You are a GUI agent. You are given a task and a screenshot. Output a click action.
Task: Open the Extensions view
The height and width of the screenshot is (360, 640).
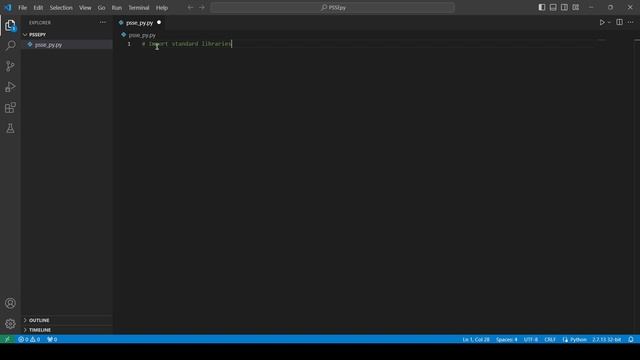click(x=10, y=107)
